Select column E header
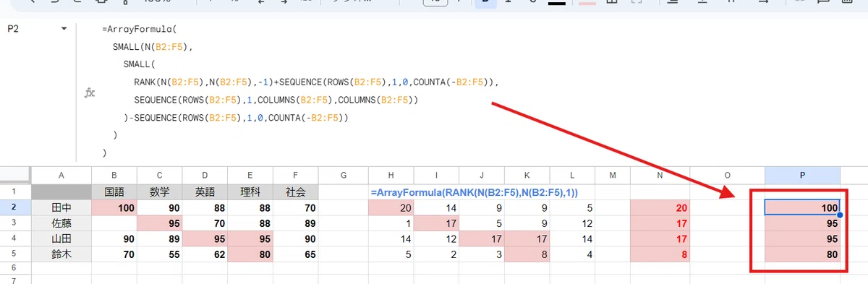This screenshot has height=284, width=868. 250,176
